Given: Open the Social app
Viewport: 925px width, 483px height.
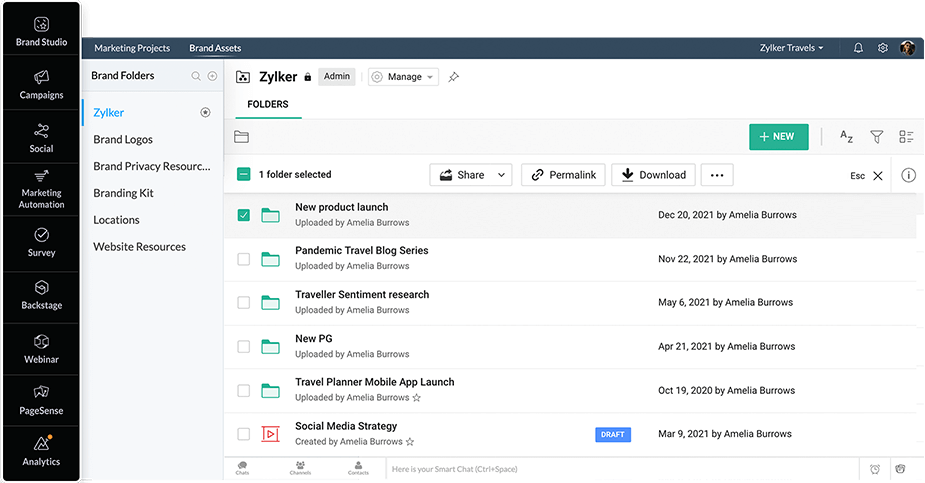Looking at the screenshot, I should coord(41,138).
